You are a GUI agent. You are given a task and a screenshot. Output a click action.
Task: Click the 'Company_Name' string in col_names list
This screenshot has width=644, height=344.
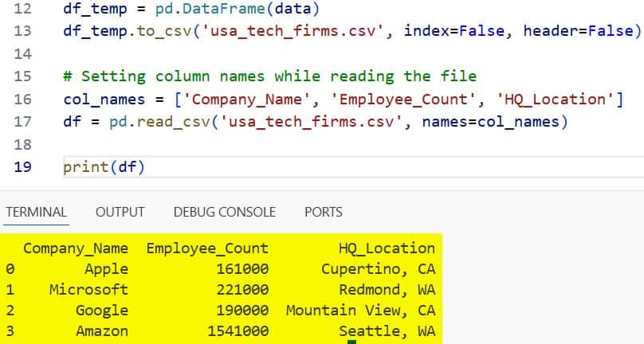click(246, 99)
